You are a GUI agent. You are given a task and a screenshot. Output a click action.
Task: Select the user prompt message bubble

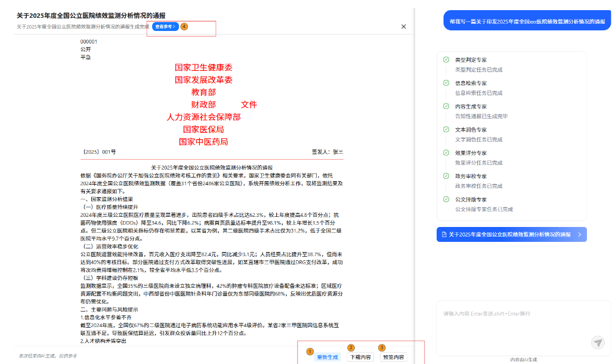pos(527,21)
